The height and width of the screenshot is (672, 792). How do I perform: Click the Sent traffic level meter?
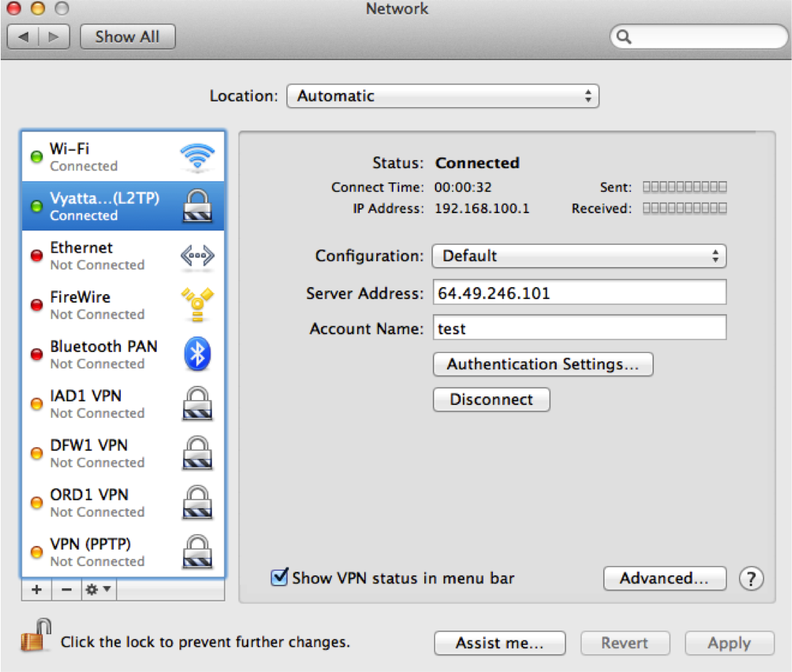685,188
